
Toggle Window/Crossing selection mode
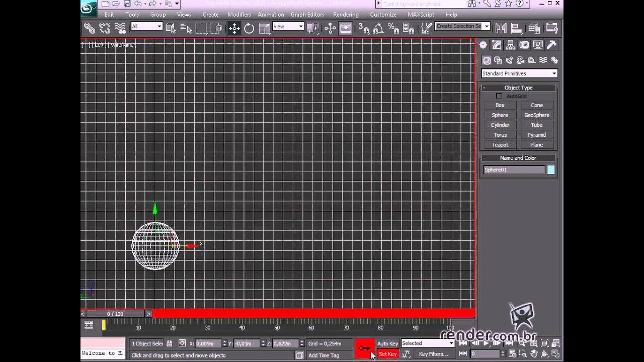pyautogui.click(x=216, y=28)
